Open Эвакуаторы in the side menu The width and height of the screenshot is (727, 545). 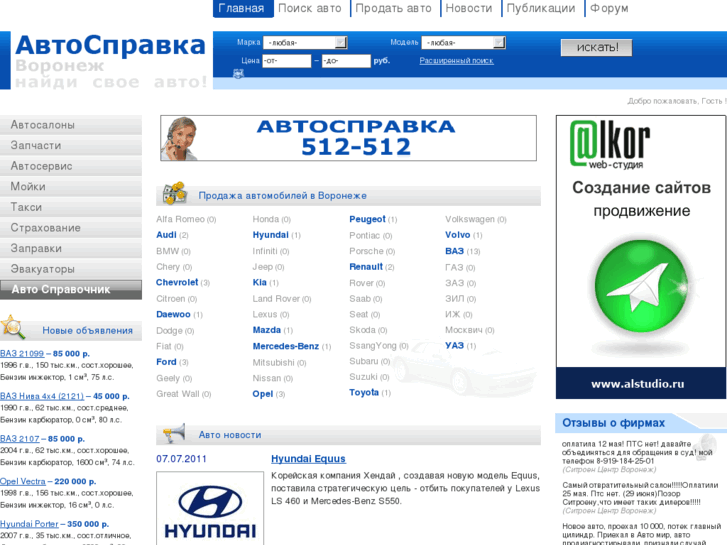(71, 269)
